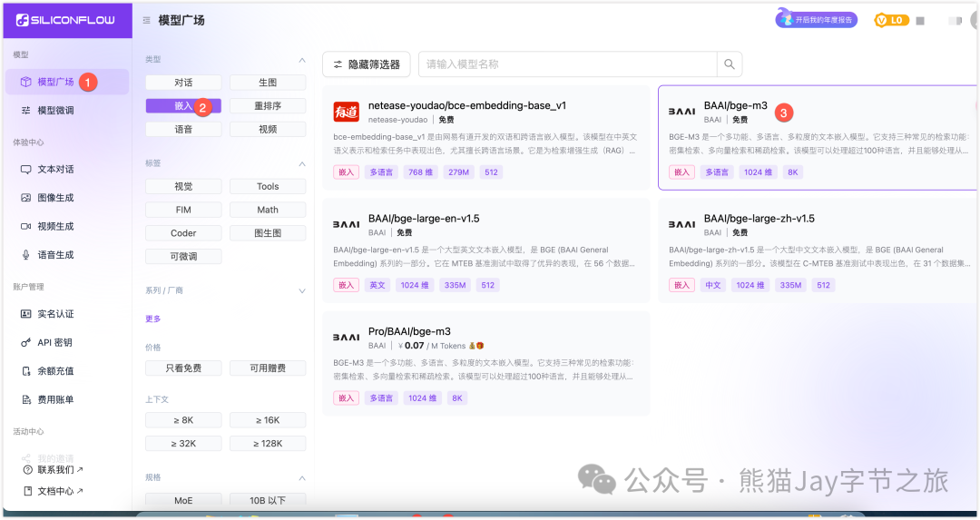980x520 pixels.
Task: Click BAAI logo on bge-large-zh-v1.5 card
Action: (x=681, y=225)
